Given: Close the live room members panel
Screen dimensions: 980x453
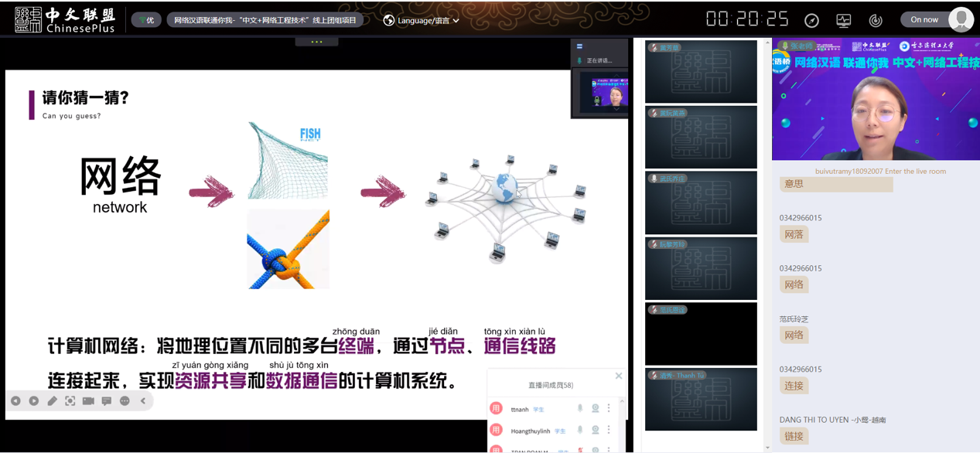Looking at the screenshot, I should (x=619, y=376).
